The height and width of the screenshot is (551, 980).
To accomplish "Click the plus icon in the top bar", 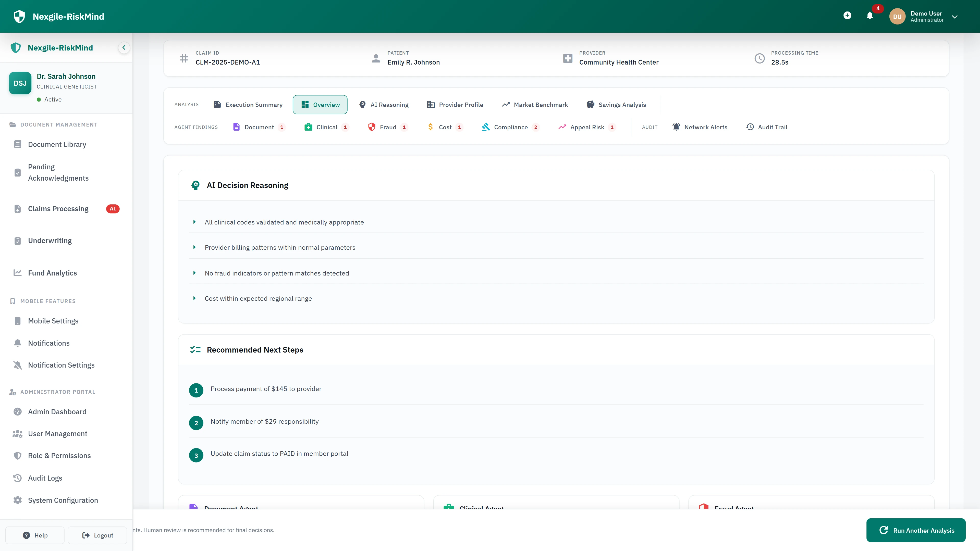I will (x=847, y=16).
